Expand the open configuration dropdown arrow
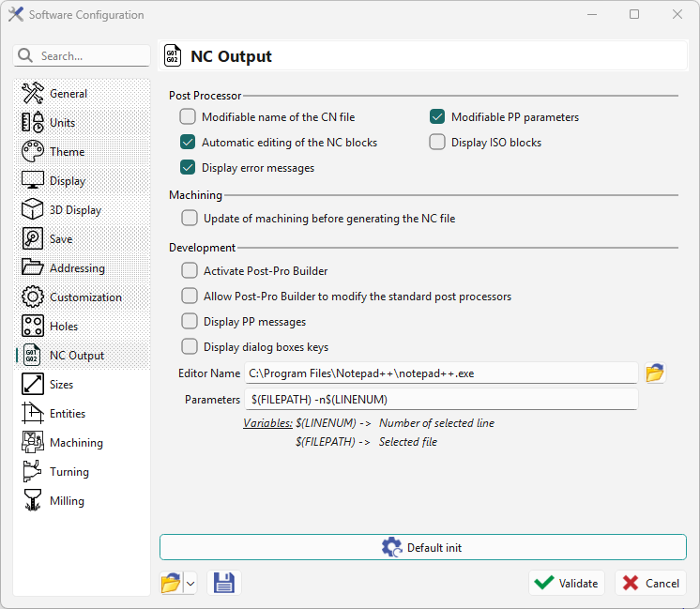This screenshot has width=700, height=609. point(190,583)
